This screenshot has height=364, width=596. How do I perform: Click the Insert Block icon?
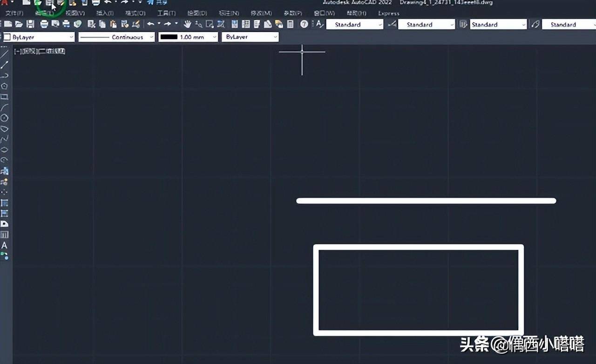tap(5, 171)
